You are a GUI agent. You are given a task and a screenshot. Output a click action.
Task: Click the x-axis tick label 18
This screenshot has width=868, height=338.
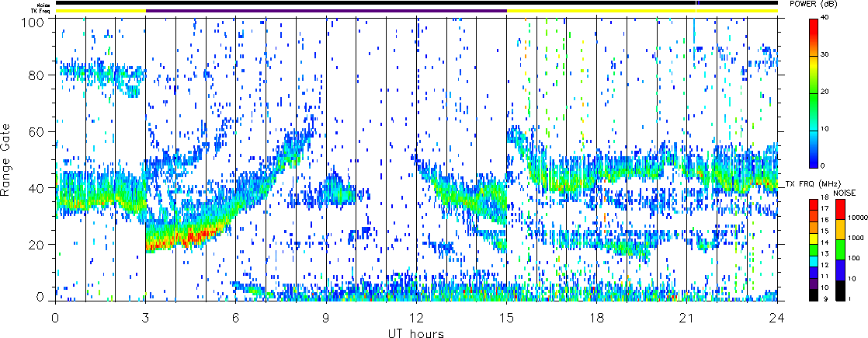597,318
